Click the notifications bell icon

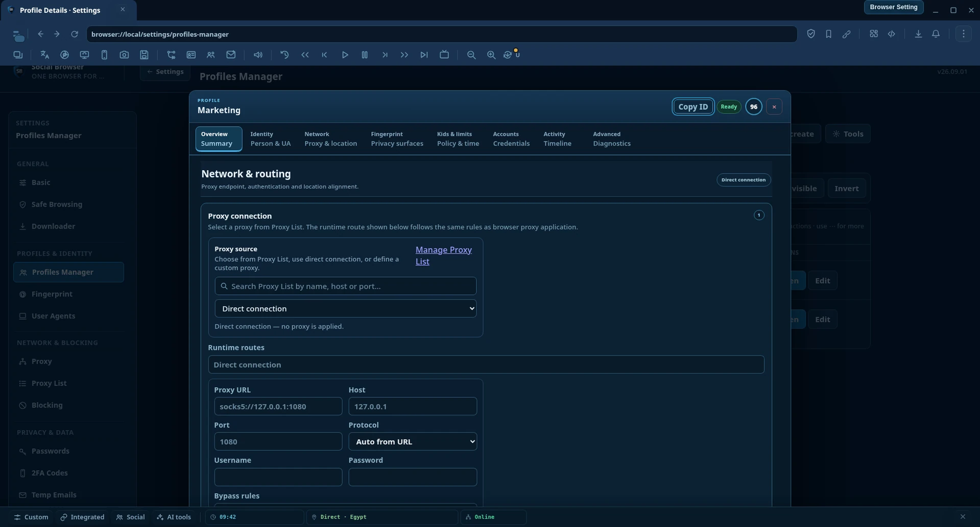936,34
